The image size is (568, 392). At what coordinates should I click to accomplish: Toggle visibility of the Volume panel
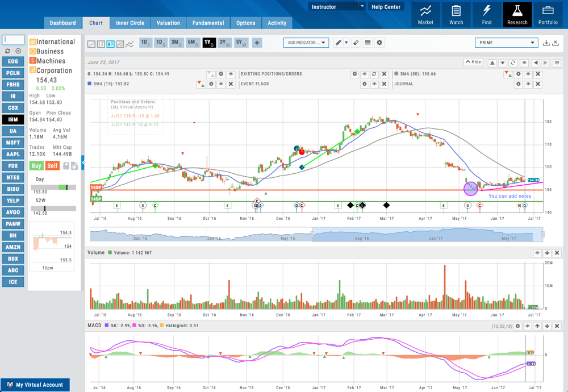tap(537, 253)
